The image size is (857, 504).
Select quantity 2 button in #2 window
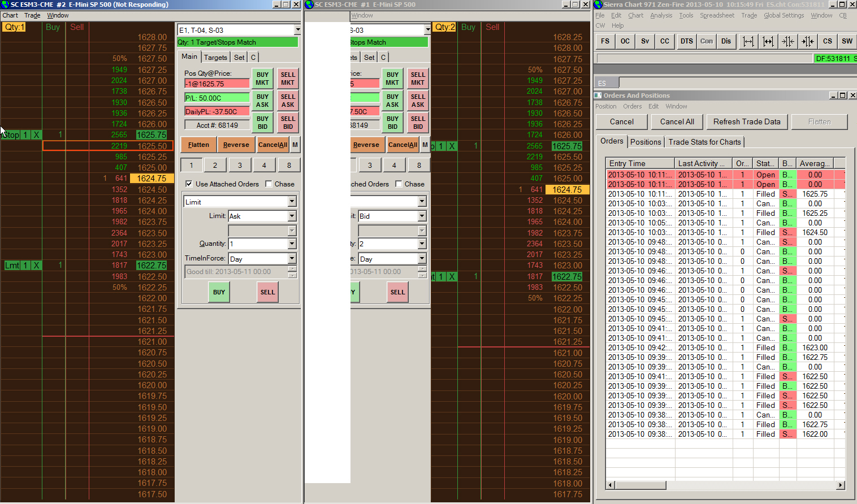[215, 166]
